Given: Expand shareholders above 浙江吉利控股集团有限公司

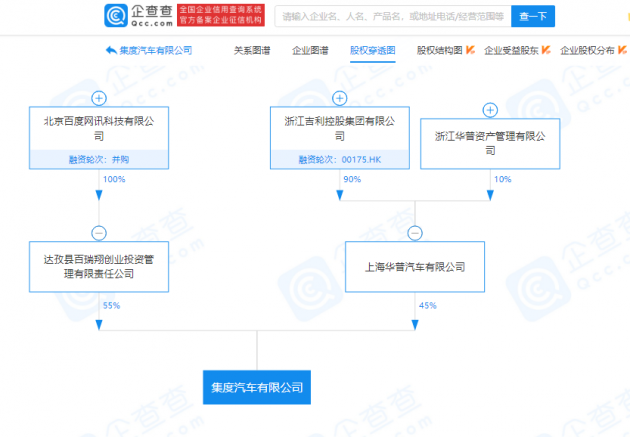Looking at the screenshot, I should tap(340, 98).
